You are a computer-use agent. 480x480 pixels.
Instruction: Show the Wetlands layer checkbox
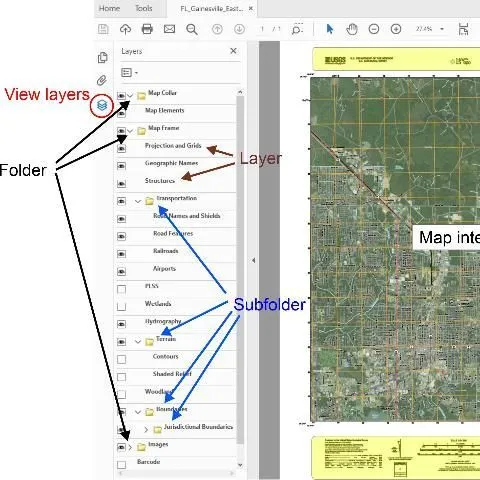click(122, 307)
